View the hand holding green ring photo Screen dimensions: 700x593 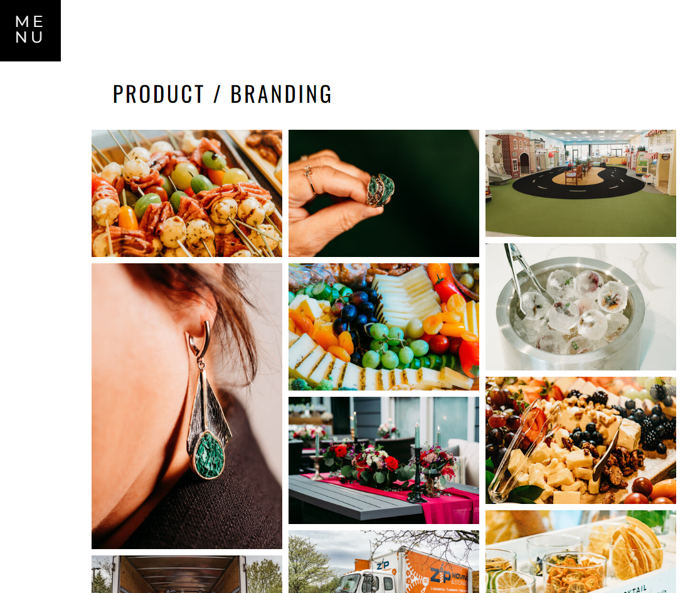pos(383,193)
